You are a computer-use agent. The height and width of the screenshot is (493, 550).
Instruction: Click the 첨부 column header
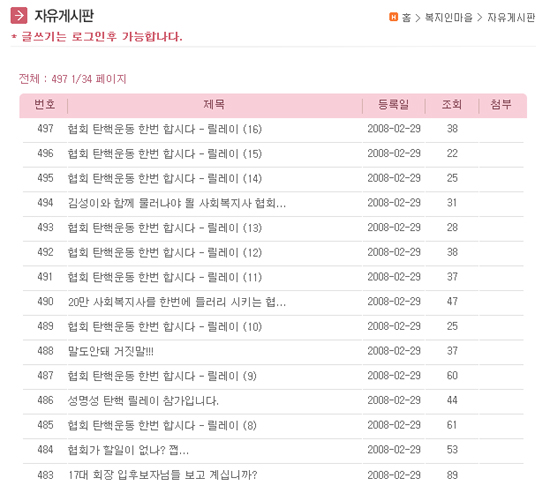[x=501, y=104]
